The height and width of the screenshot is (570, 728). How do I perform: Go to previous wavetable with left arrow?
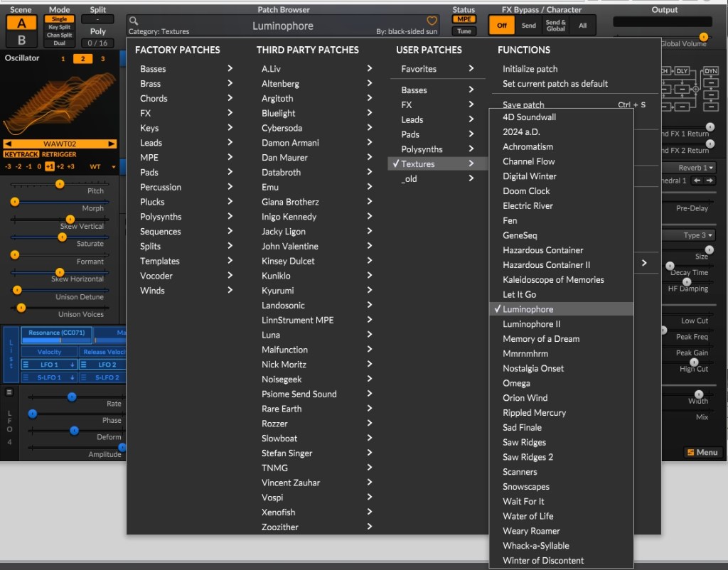click(x=9, y=144)
